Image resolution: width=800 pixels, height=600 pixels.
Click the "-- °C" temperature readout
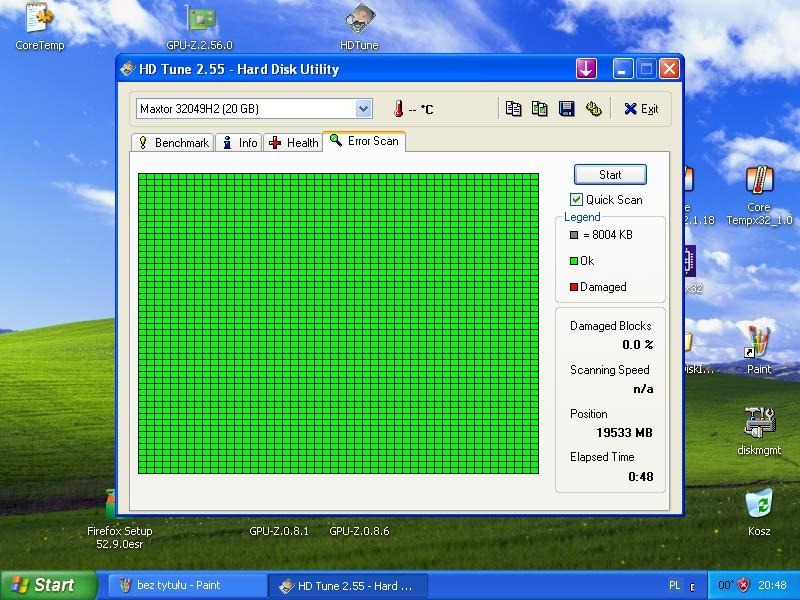421,109
